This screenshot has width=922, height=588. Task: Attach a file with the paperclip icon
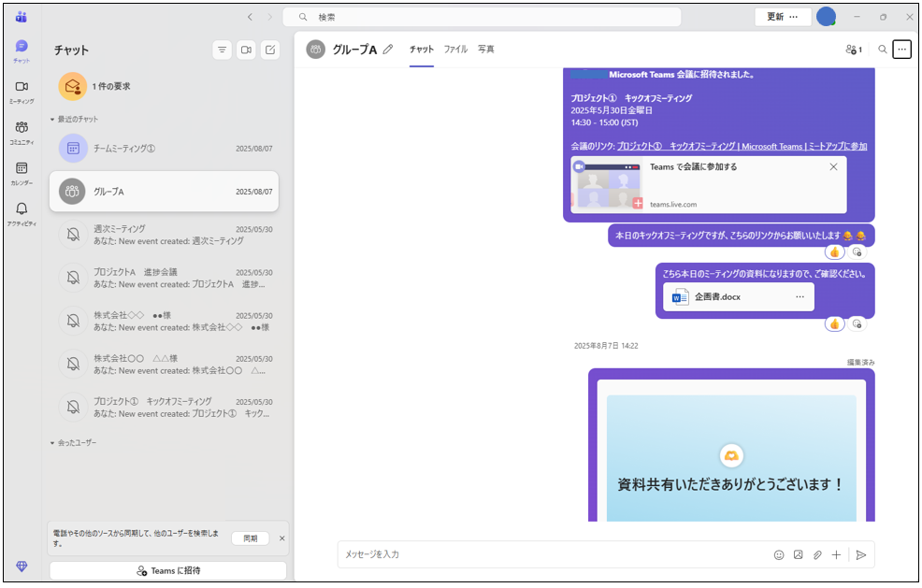click(816, 554)
